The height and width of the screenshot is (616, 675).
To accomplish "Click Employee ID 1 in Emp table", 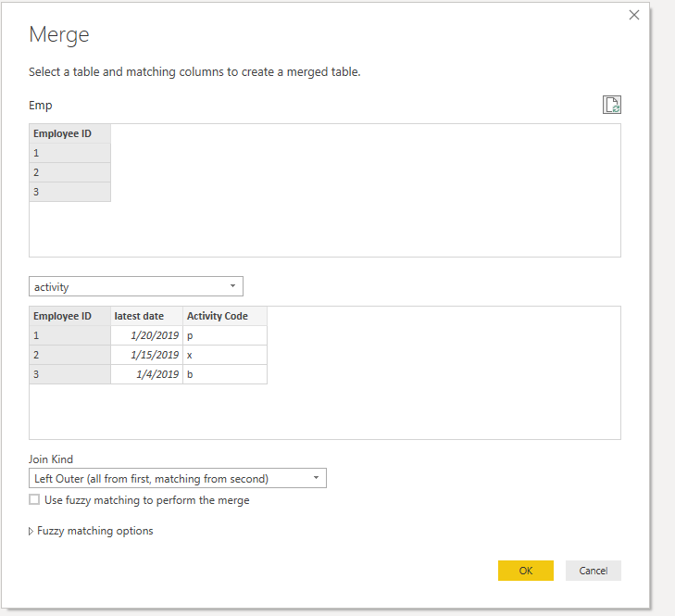I will click(69, 153).
